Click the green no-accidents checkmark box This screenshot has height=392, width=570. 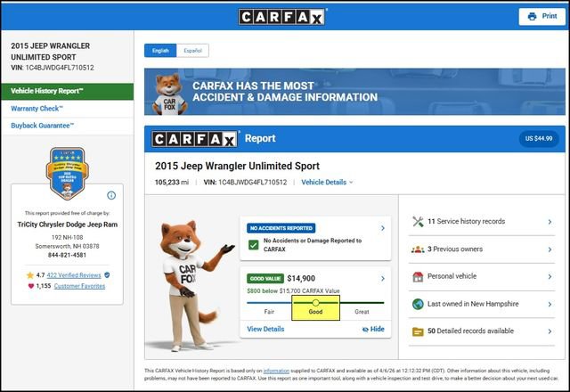(255, 245)
